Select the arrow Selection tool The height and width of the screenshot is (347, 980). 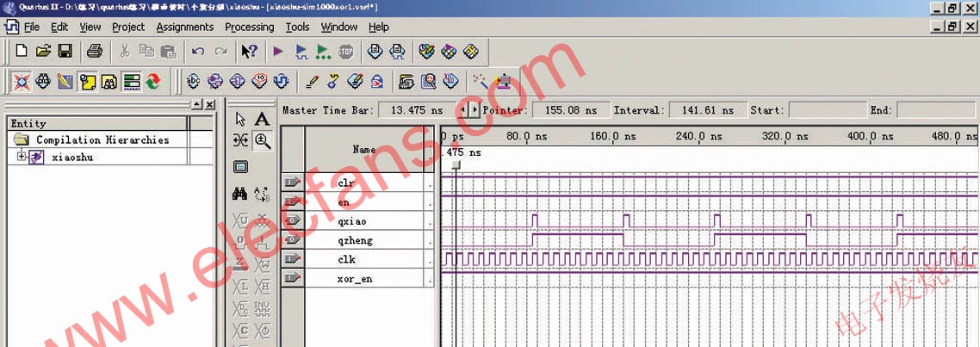tap(240, 119)
